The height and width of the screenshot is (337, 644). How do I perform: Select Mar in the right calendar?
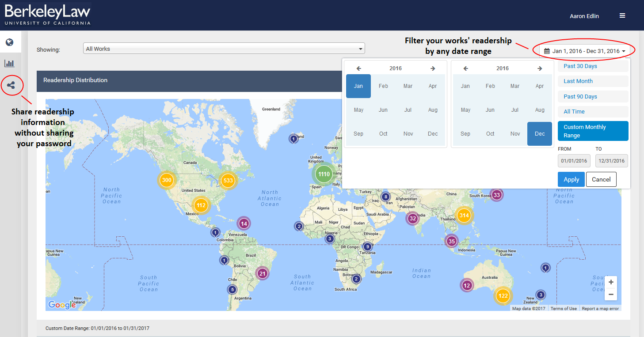[x=515, y=86]
